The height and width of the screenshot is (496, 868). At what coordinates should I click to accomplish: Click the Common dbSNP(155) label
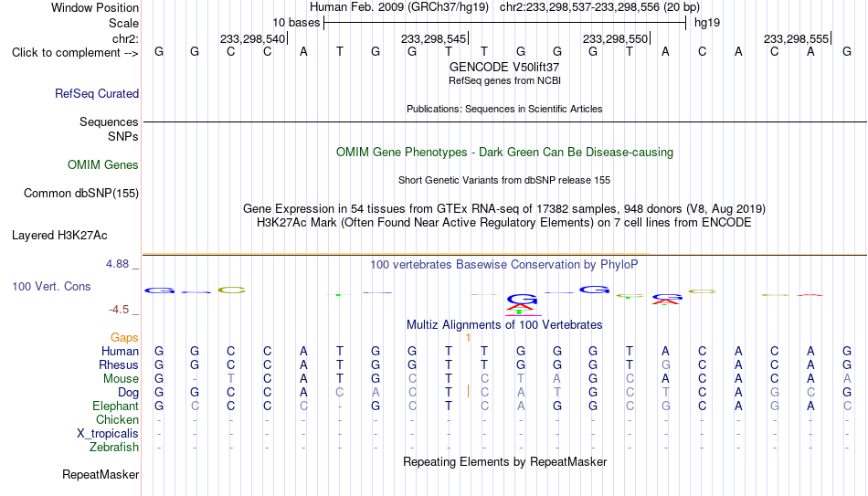[80, 194]
